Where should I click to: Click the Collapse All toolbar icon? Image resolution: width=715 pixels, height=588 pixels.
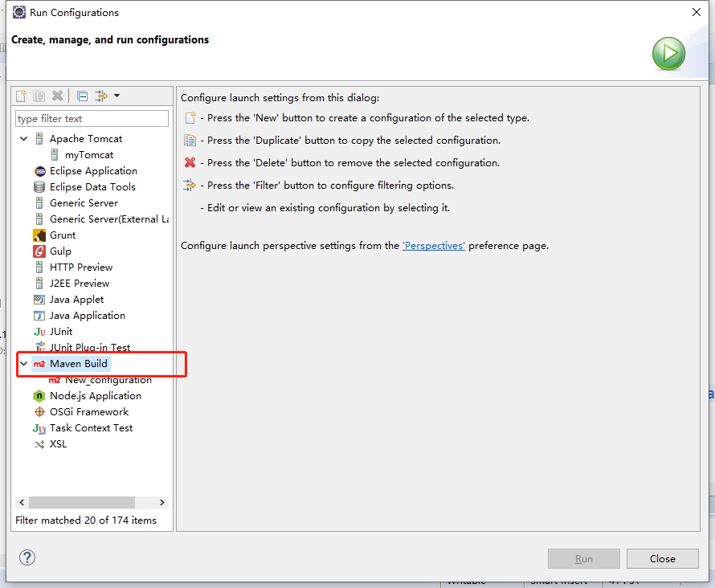pos(83,96)
